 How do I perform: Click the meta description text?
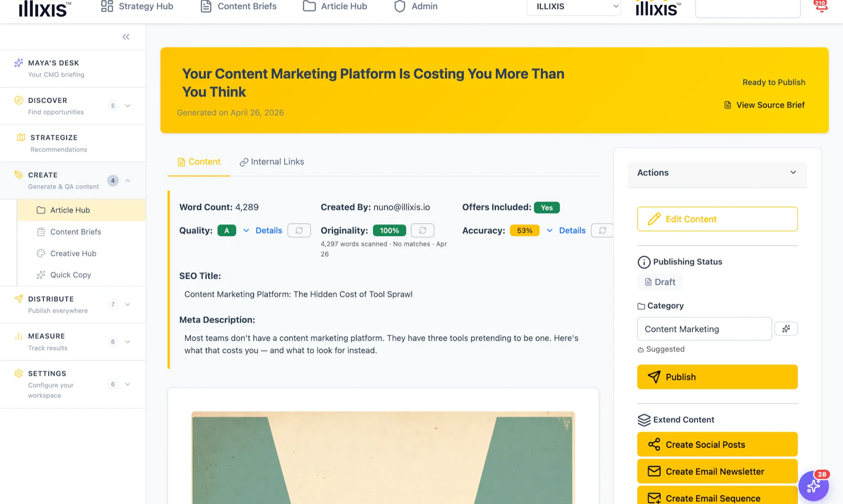pyautogui.click(x=381, y=344)
